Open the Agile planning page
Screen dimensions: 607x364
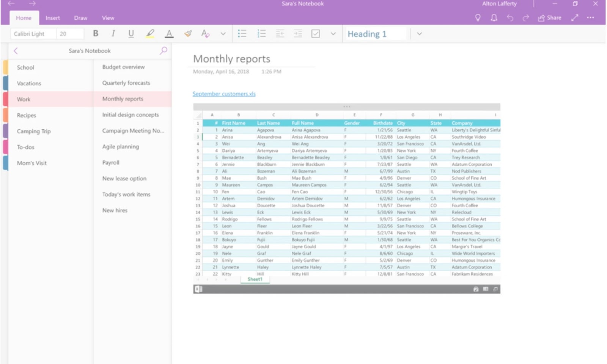tap(132, 146)
